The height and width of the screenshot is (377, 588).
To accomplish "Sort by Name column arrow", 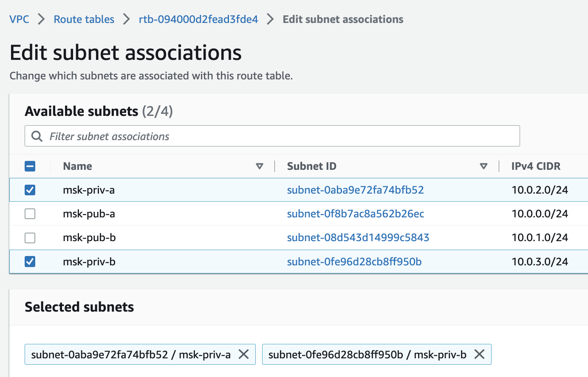I will (x=260, y=166).
